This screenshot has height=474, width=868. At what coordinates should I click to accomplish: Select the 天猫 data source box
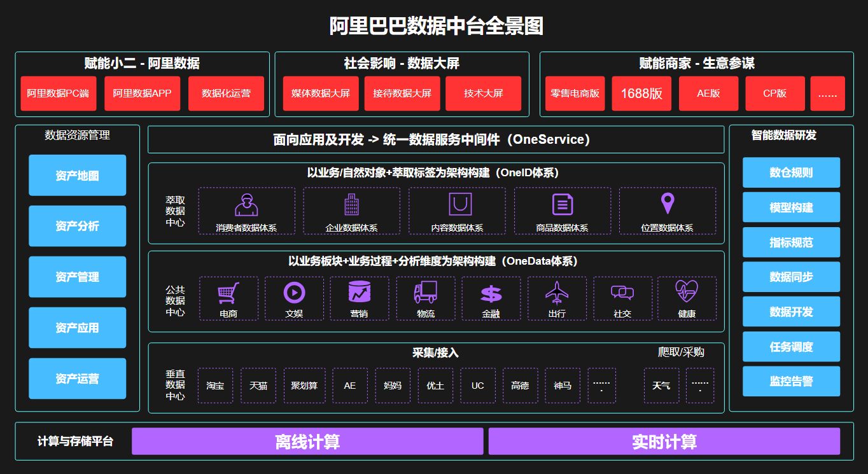(258, 386)
